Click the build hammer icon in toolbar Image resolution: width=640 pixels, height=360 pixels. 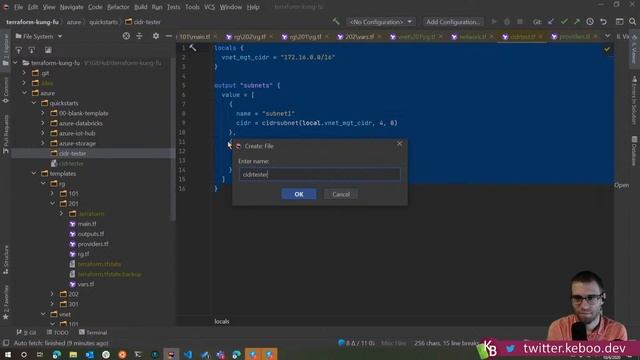(336, 22)
